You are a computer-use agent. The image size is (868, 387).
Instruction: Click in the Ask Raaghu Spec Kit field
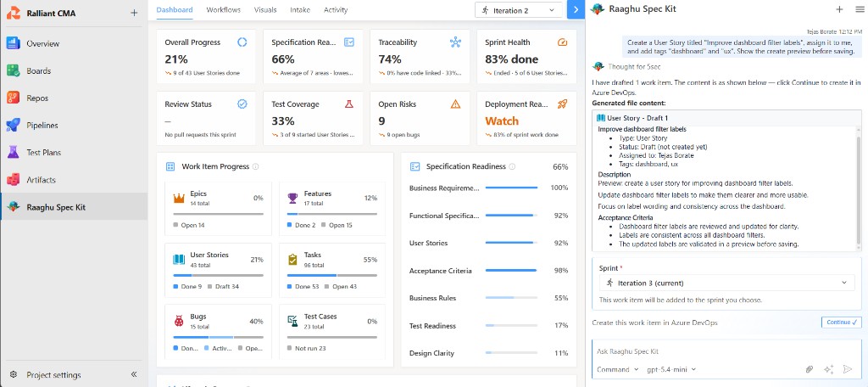(x=726, y=351)
